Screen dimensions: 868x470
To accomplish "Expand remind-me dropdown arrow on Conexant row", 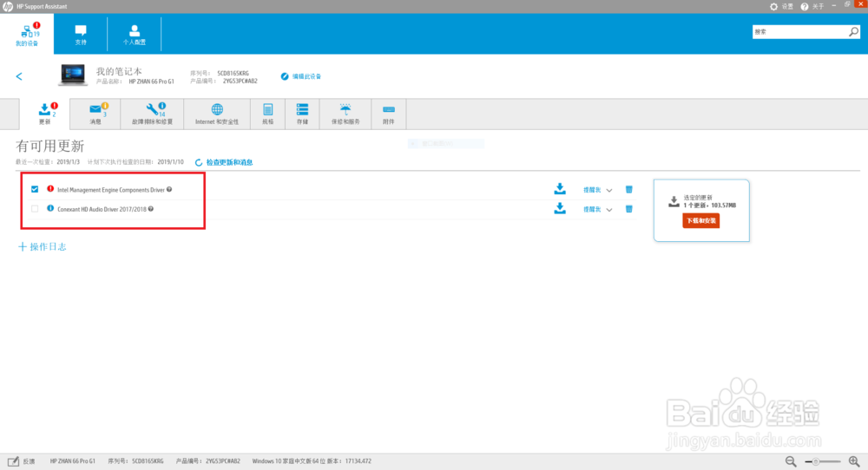I will click(609, 210).
